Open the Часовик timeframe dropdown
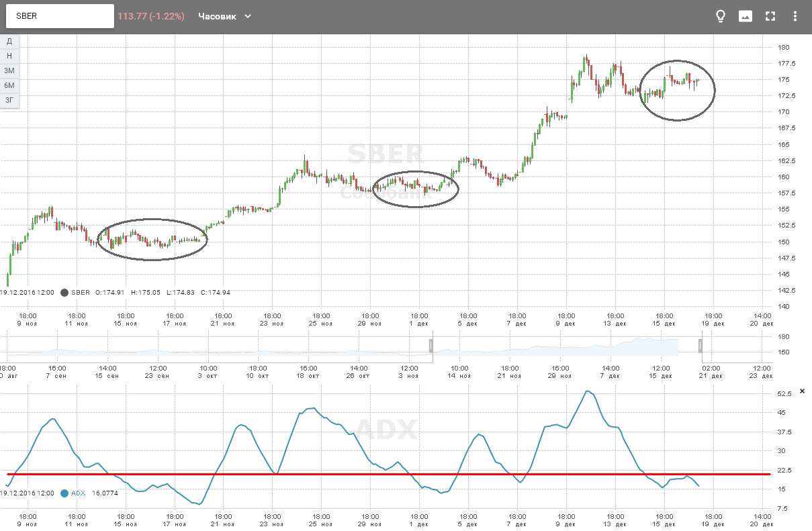The height and width of the screenshot is (531, 812). 225,16
